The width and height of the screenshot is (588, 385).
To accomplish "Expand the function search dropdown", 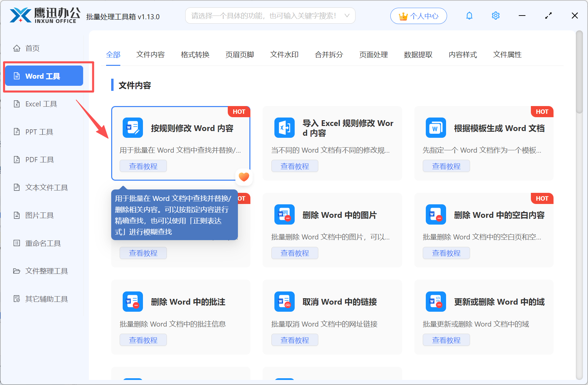I will 347,15.
